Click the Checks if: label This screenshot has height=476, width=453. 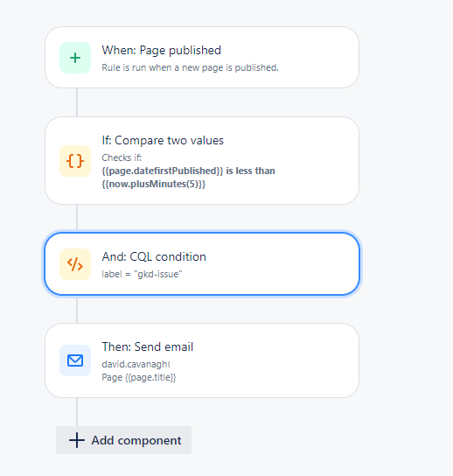[x=122, y=157]
